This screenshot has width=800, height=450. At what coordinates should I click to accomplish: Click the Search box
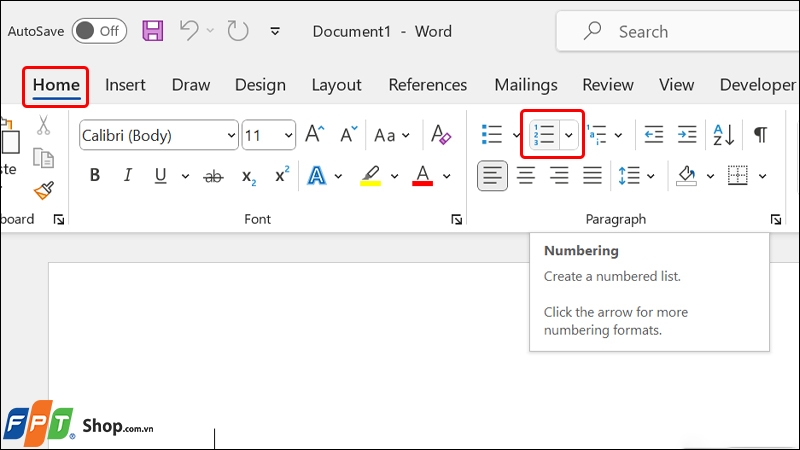coord(679,32)
